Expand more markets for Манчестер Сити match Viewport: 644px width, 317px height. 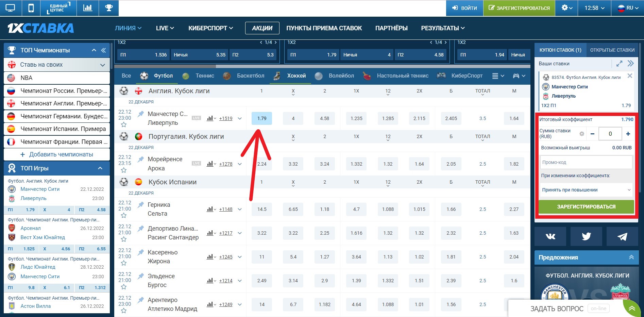(240, 118)
